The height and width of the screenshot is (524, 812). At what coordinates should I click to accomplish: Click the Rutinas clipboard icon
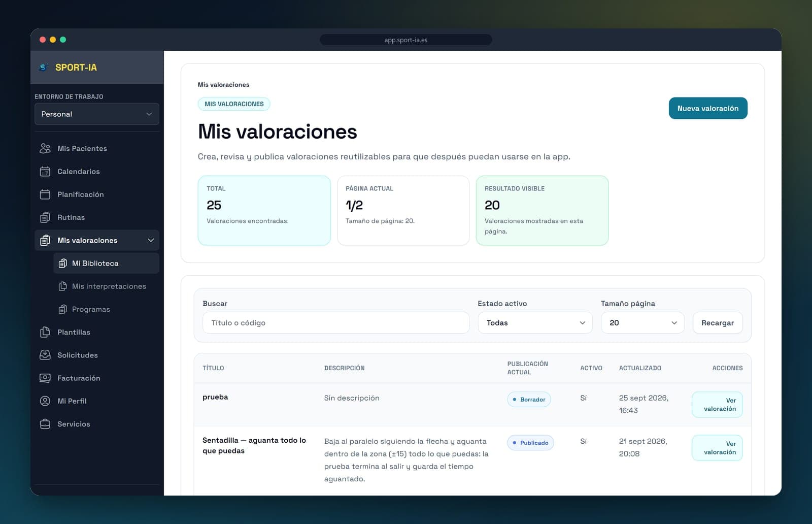point(45,217)
